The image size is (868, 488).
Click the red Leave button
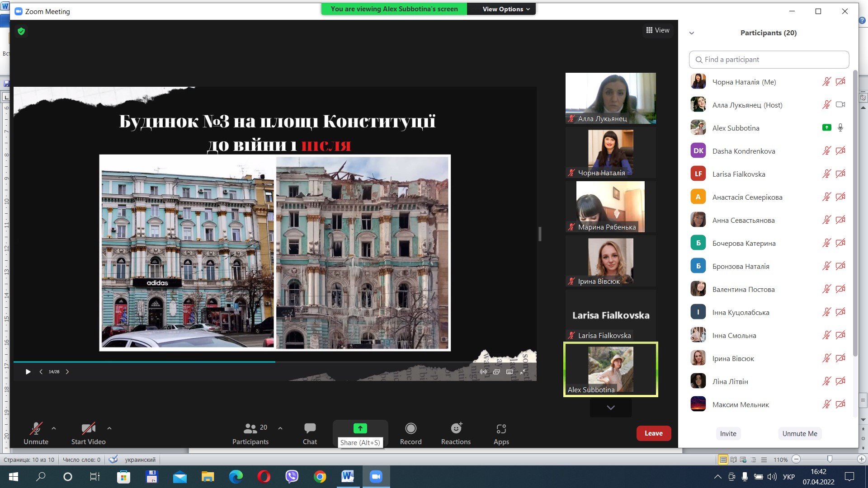[x=653, y=433]
